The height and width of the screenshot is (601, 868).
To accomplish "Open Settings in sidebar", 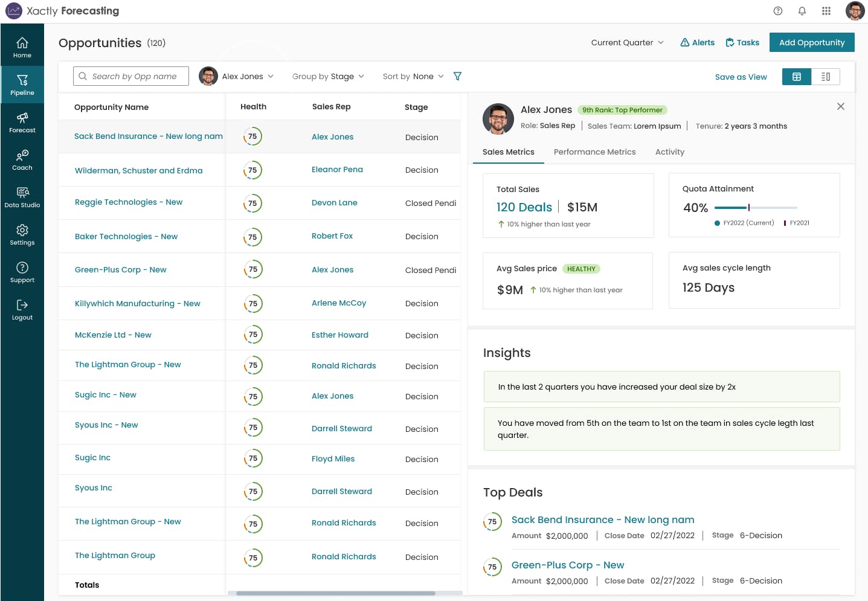I will point(22,235).
